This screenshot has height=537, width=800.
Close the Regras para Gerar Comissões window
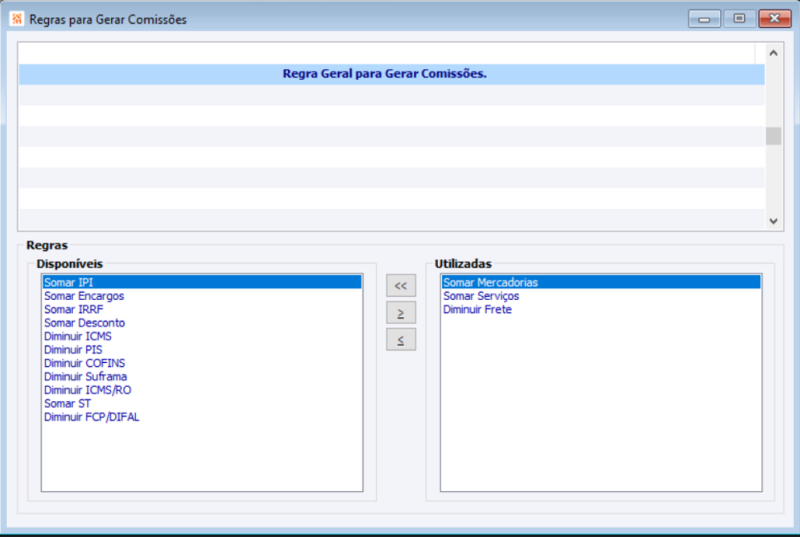pos(774,19)
